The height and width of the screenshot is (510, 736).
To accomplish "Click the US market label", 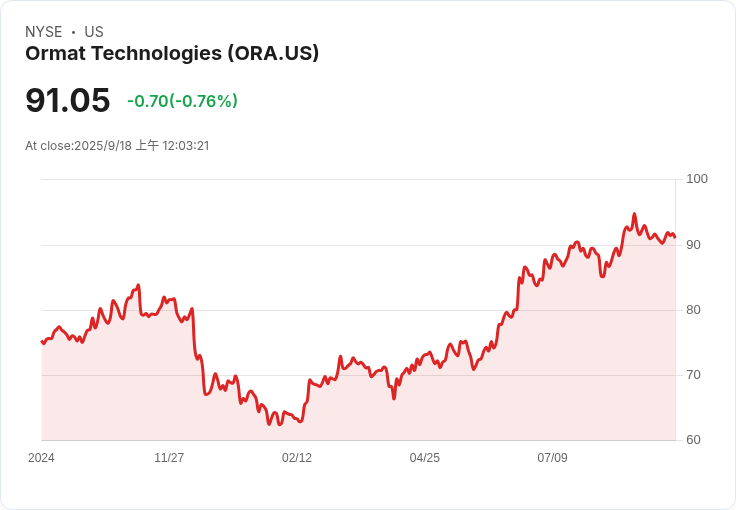I will (x=94, y=32).
